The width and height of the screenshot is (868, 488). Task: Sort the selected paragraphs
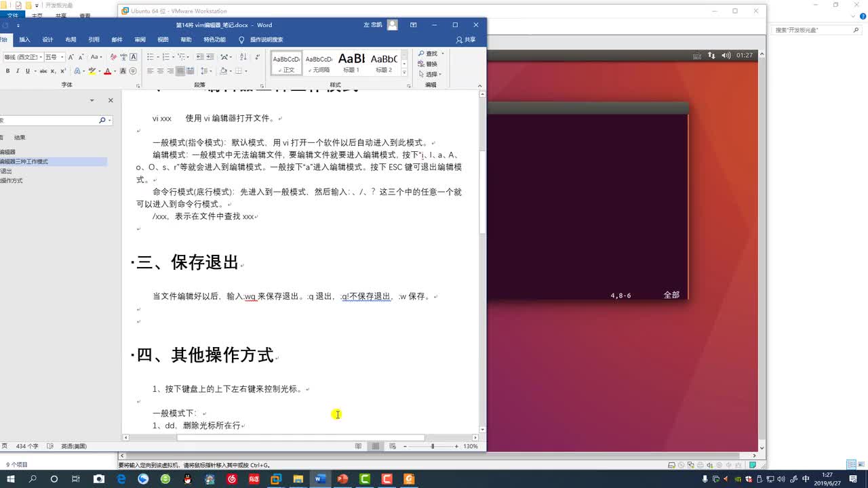point(243,57)
